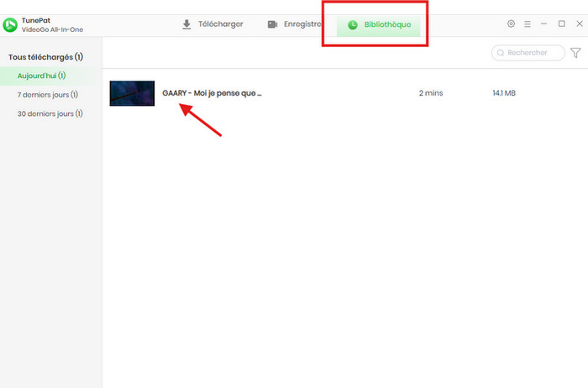Click the 14.1 MB file size

click(x=504, y=93)
